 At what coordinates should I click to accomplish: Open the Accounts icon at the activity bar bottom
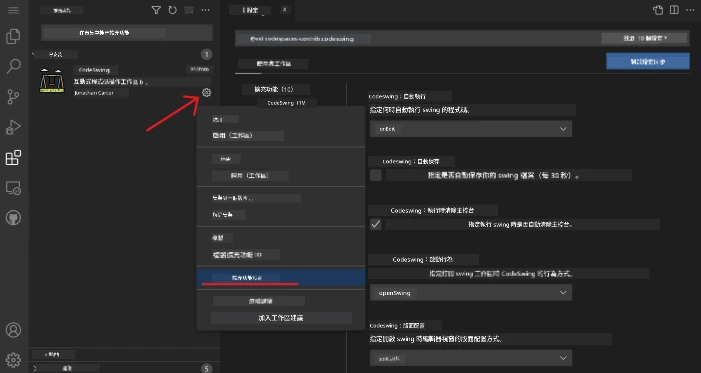click(x=13, y=330)
